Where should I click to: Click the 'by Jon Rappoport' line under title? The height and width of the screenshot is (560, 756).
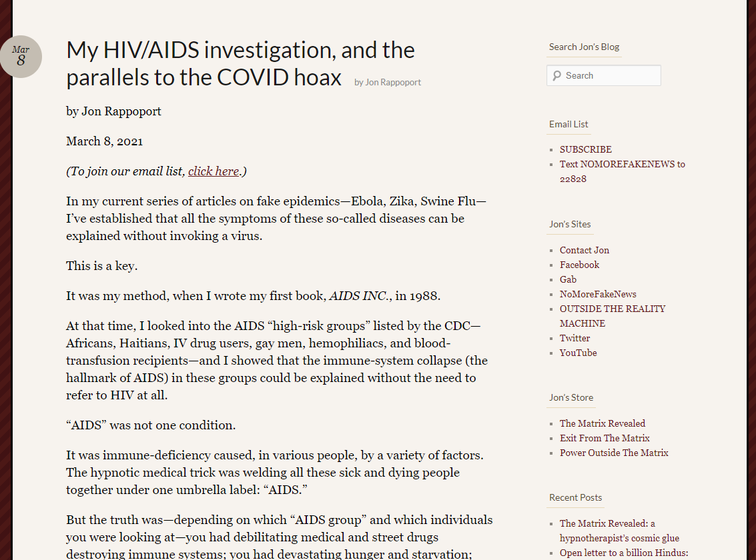tap(113, 111)
